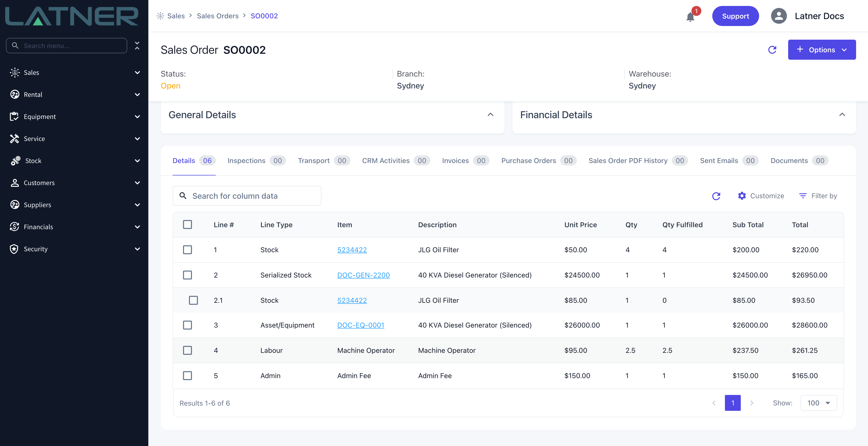This screenshot has height=446, width=868.
Task: Expand the Financials menu chevron
Action: point(137,227)
